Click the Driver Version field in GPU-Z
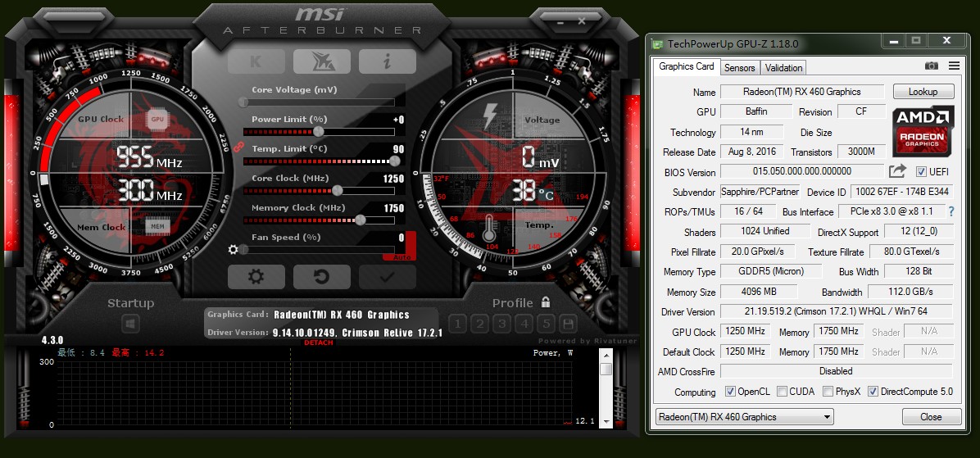This screenshot has width=980, height=458. (x=837, y=311)
